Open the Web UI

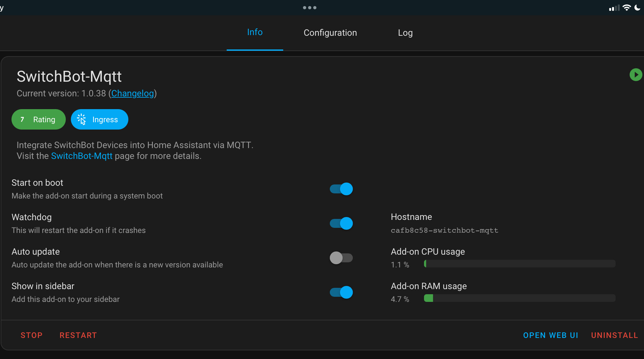[550, 335]
